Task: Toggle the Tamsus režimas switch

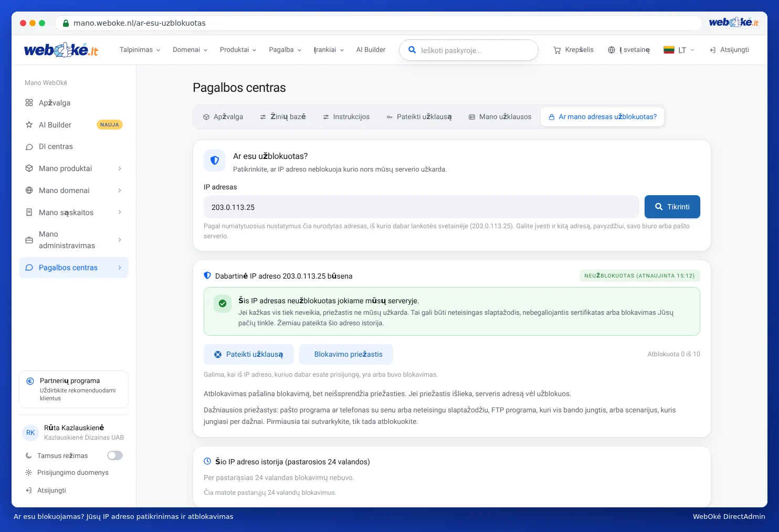Action: pyautogui.click(x=115, y=455)
